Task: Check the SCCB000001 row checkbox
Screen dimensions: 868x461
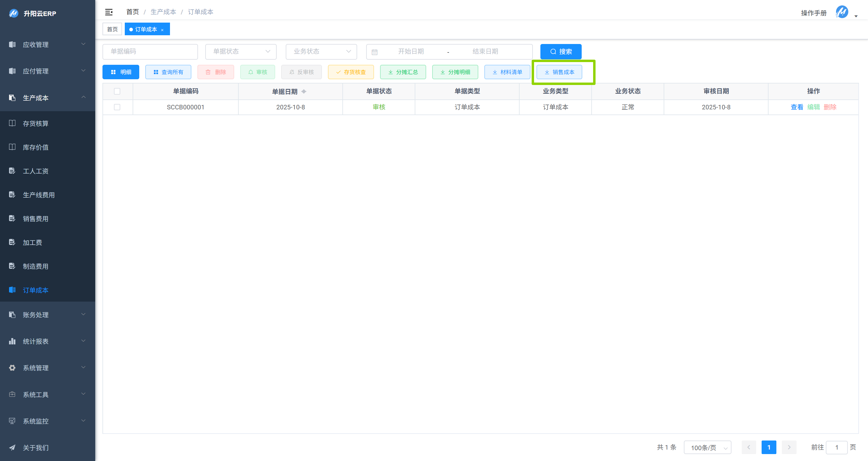Action: (x=117, y=107)
